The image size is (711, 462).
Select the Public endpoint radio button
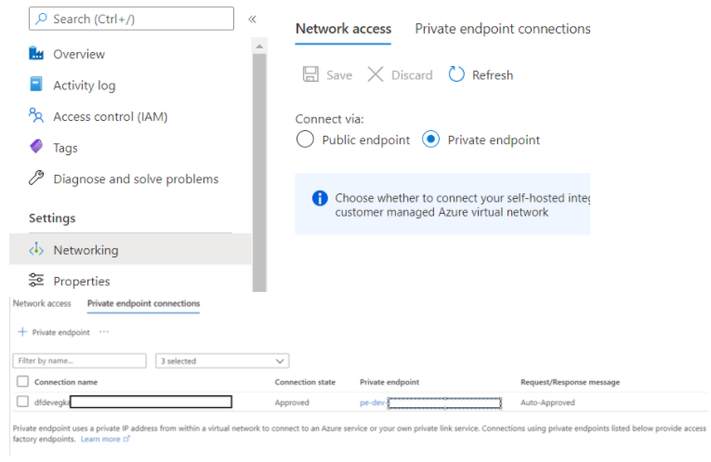[306, 140]
